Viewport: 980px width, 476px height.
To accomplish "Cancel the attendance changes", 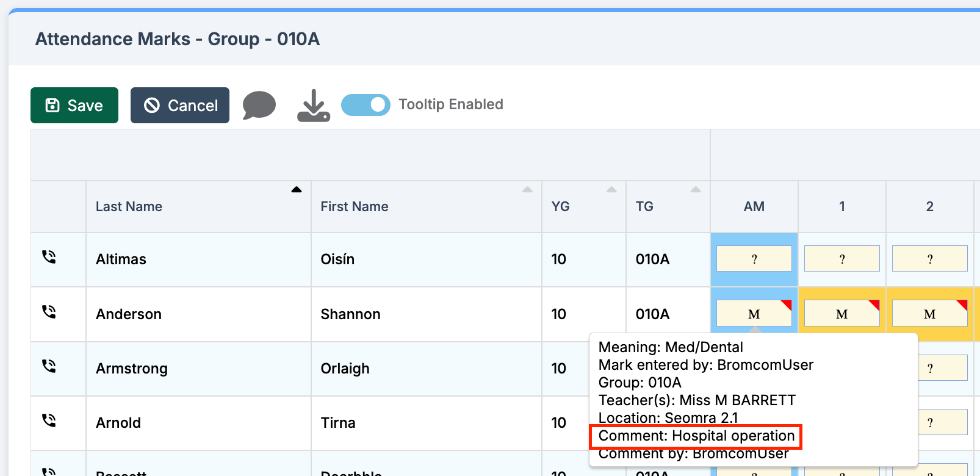I will 180,106.
